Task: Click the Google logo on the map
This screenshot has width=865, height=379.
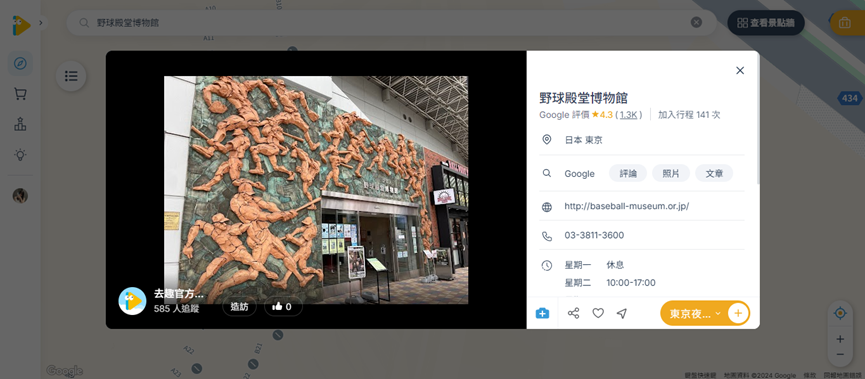Action: 65,371
